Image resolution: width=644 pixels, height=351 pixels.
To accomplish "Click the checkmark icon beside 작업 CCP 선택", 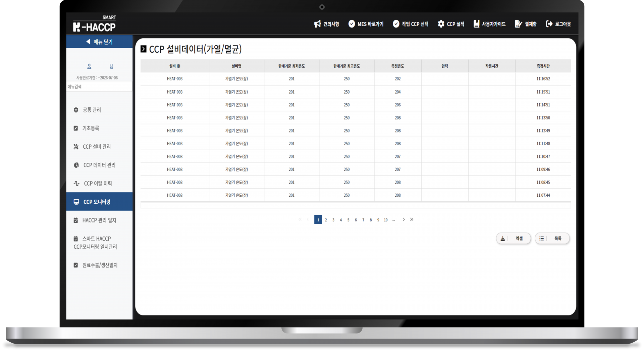I will click(x=396, y=24).
